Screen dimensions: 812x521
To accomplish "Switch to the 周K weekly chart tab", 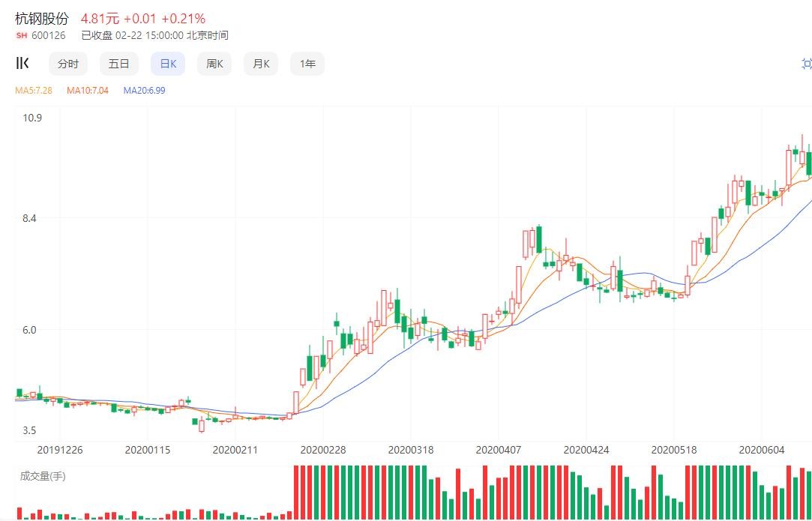I will coord(214,64).
